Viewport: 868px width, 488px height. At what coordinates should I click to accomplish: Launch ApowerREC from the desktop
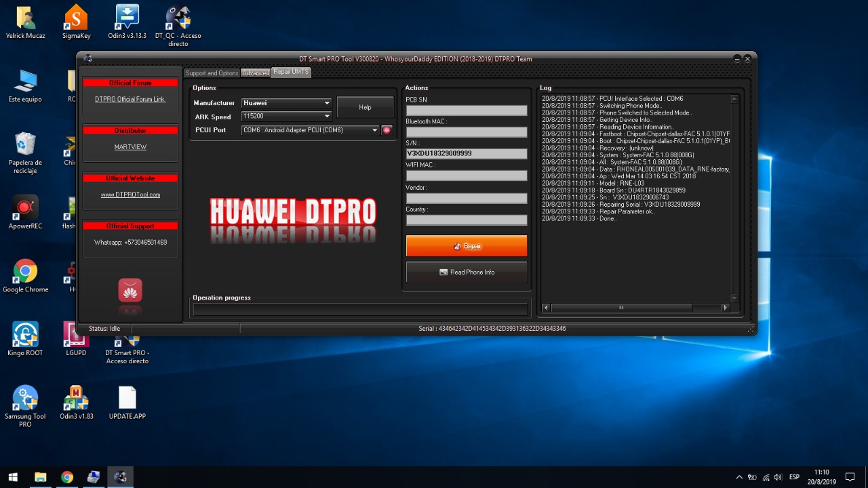click(26, 213)
